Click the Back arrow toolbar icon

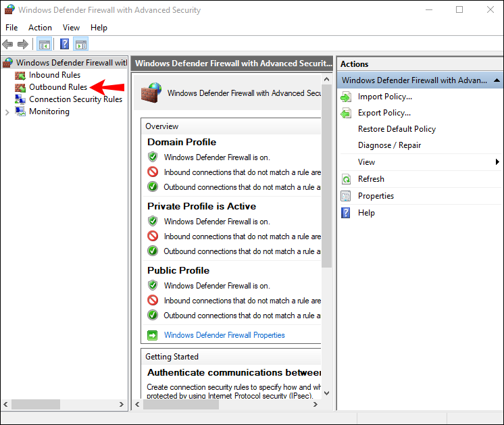7,44
